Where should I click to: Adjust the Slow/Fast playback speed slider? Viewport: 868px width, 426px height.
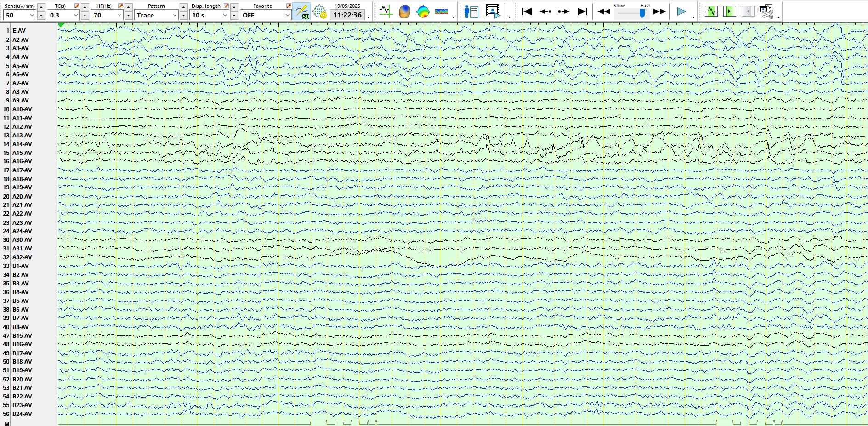pyautogui.click(x=642, y=13)
